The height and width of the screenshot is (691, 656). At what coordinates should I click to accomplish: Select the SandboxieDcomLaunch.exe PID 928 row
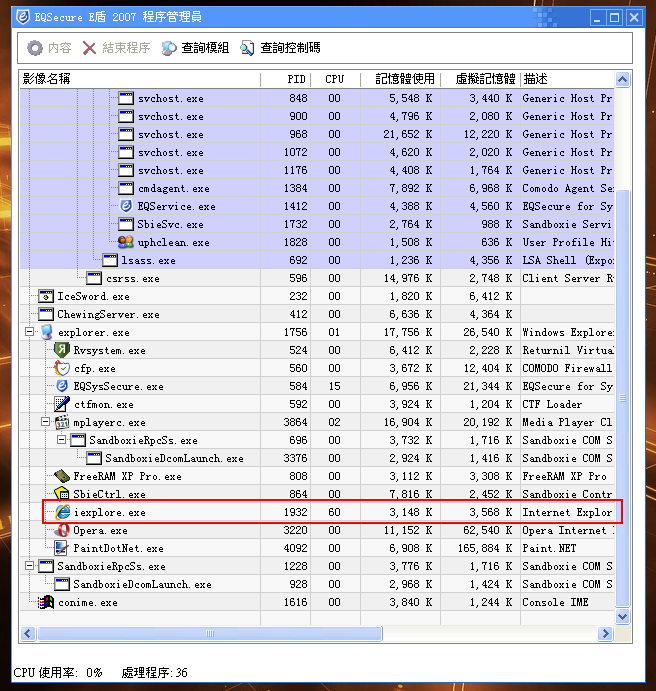click(x=317, y=584)
